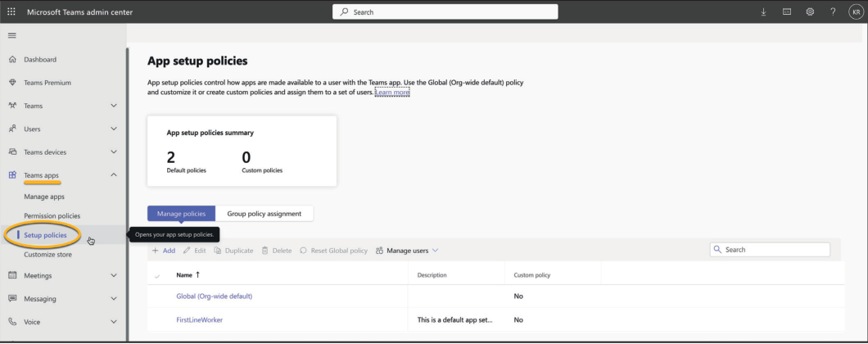Screen dimensions: 868x344
Task: Click the download icon in top bar
Action: pos(763,11)
